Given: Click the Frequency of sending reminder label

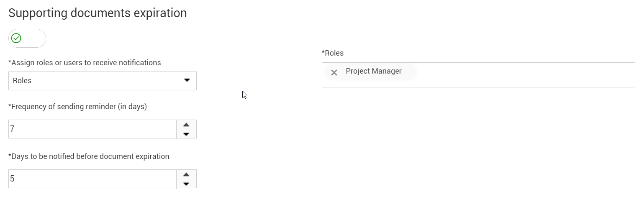Looking at the screenshot, I should tap(77, 107).
